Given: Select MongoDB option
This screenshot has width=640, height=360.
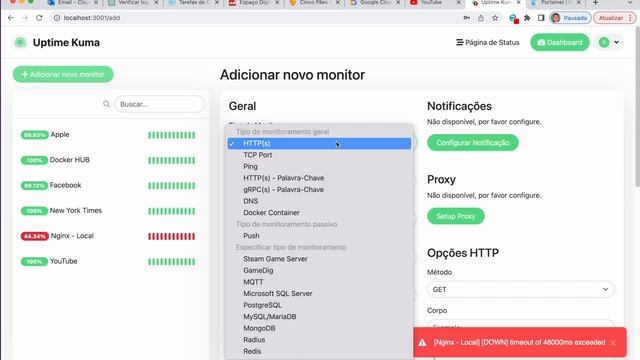Looking at the screenshot, I should click(319, 328).
